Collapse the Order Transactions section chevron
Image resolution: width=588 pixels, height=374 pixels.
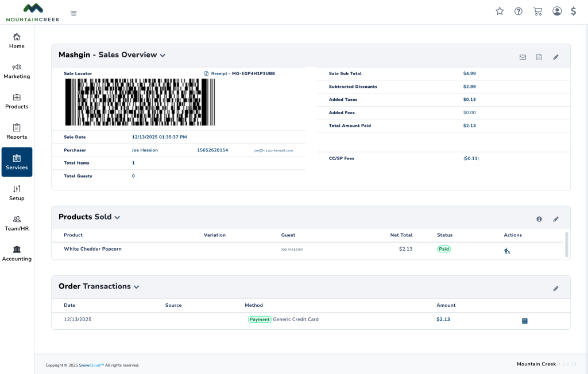[136, 287]
